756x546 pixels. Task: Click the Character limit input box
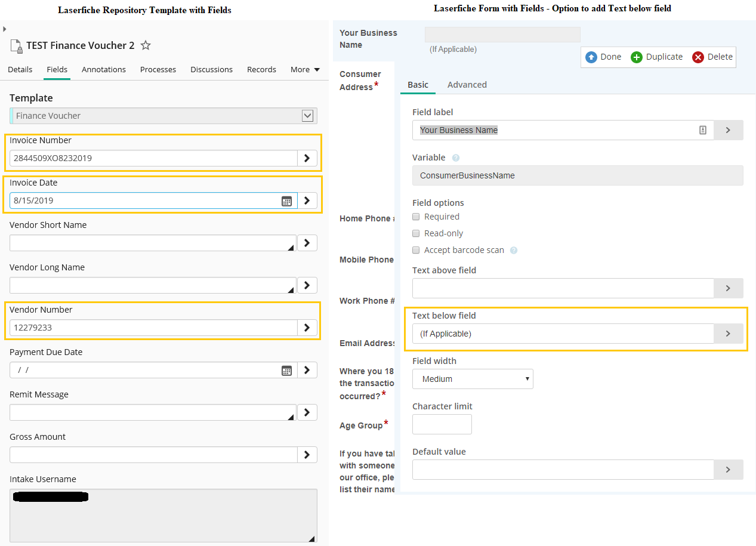tap(442, 424)
